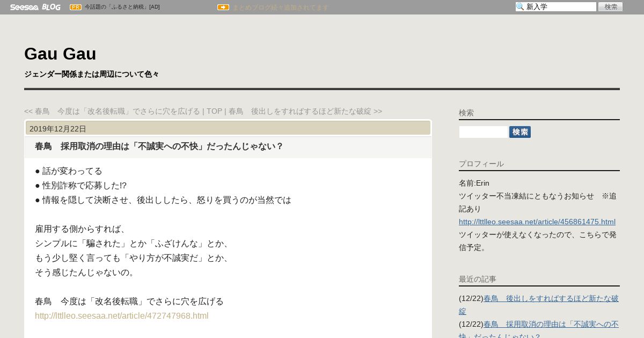Click the bullet line 性別詐称で応募した!?
The image size is (644, 338).
point(80,186)
